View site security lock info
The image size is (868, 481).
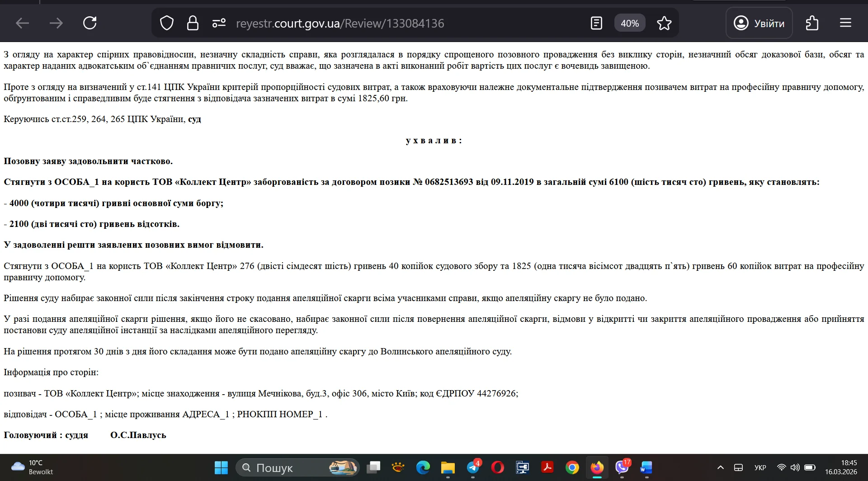(x=193, y=23)
